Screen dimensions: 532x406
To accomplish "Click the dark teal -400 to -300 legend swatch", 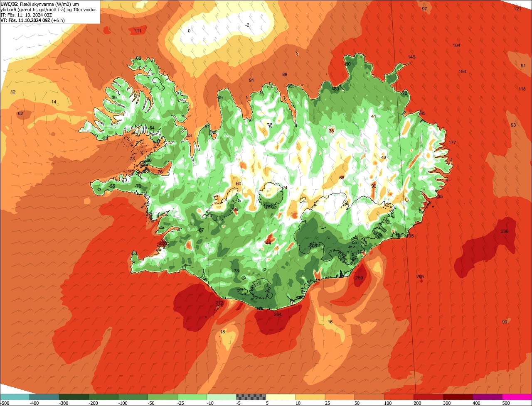I will [x=44, y=397].
